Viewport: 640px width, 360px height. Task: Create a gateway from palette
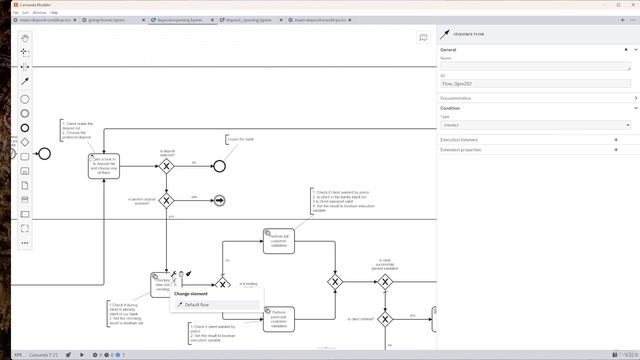pos(25,142)
